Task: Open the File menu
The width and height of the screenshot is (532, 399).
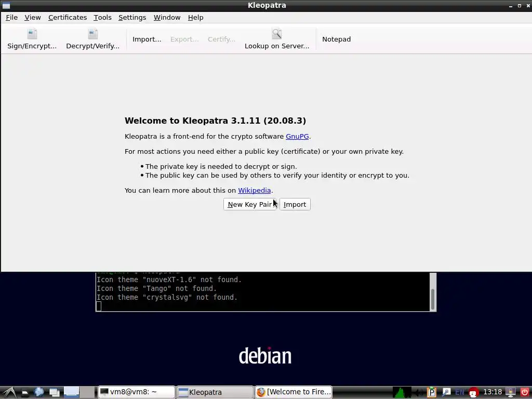Action: pos(11,17)
